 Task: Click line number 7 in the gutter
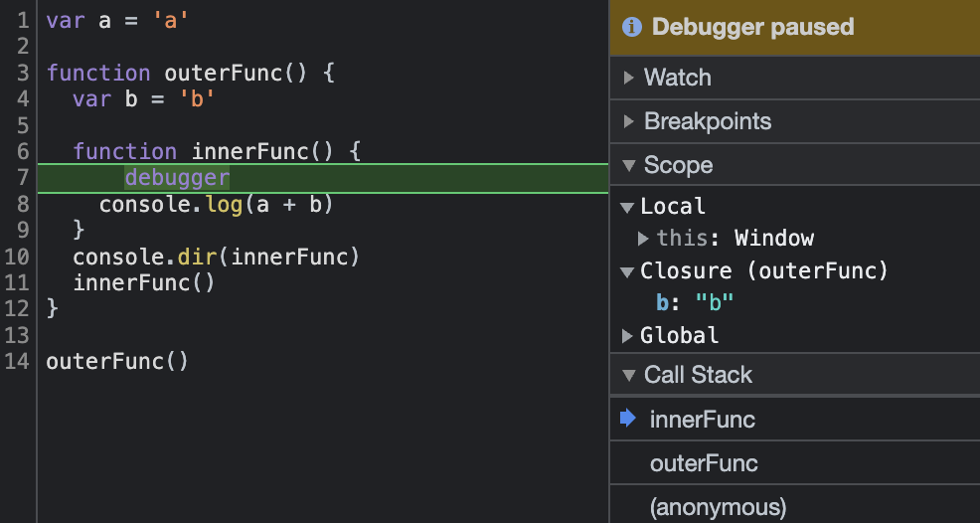22,178
